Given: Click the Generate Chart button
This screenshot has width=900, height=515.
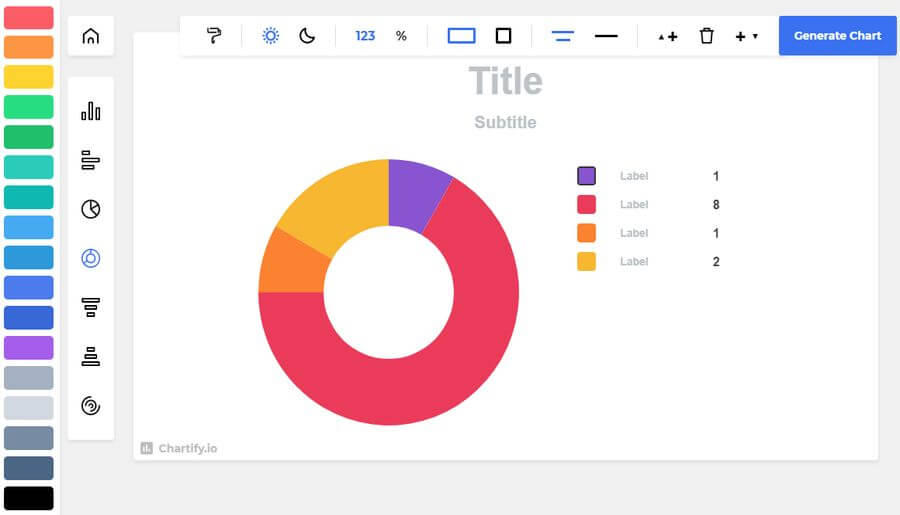Looking at the screenshot, I should [x=837, y=36].
